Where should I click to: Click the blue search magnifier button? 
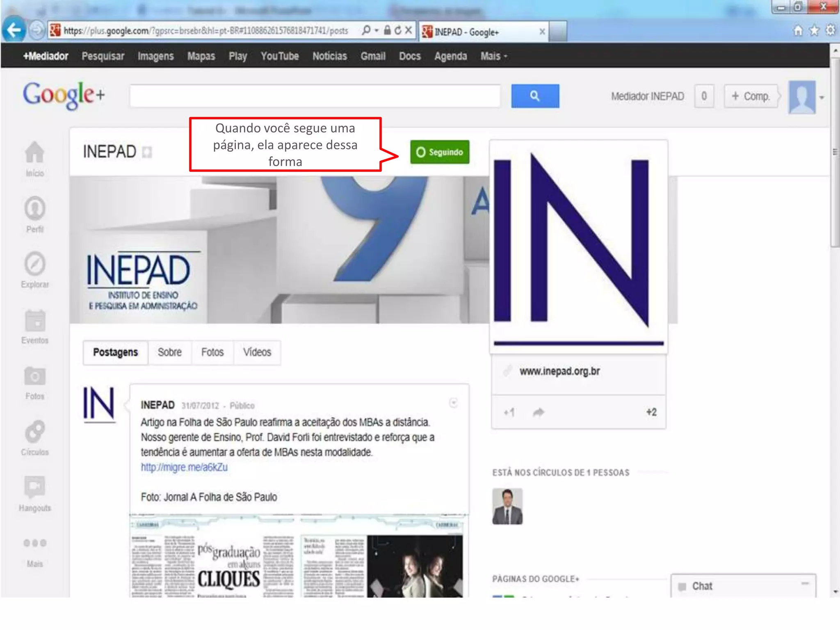coord(534,96)
